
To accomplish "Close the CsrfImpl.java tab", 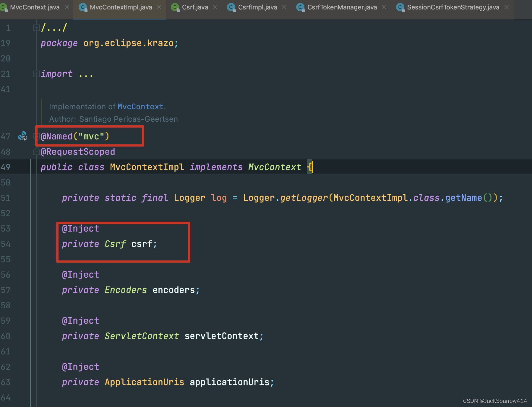I will [284, 7].
